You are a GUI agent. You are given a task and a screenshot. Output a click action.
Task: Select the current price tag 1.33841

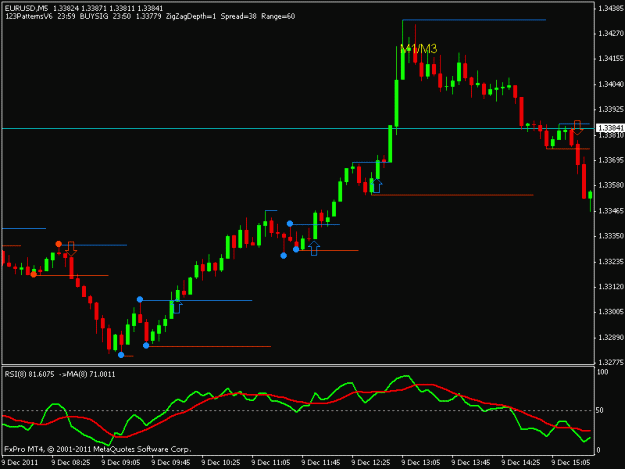(x=610, y=128)
